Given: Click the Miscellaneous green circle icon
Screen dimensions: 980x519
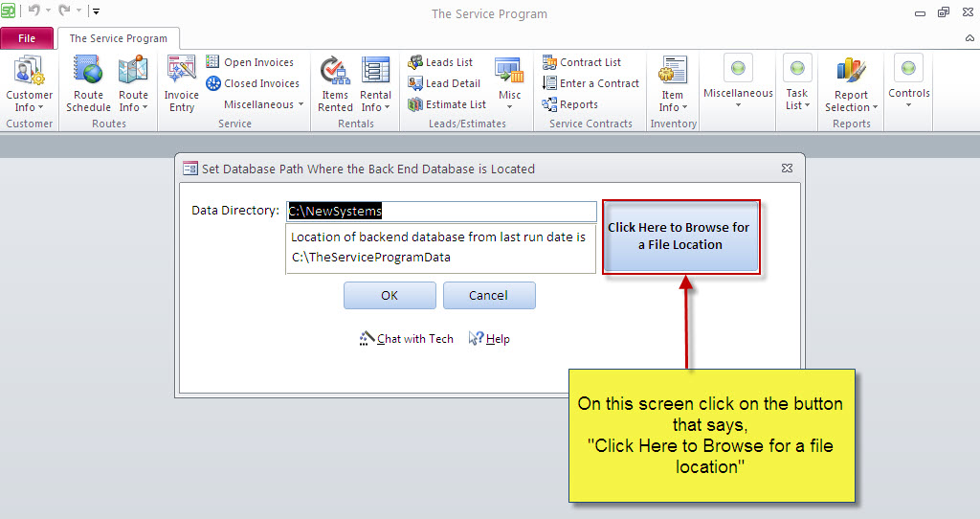Looking at the screenshot, I should [738, 68].
